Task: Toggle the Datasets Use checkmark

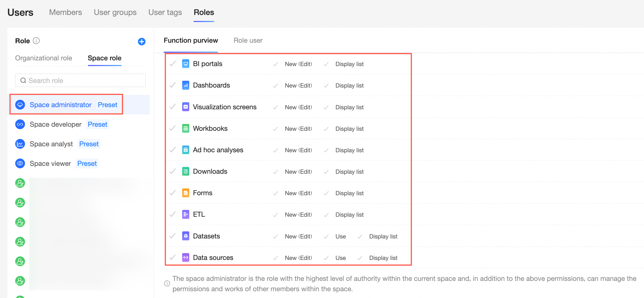Action: tap(326, 237)
